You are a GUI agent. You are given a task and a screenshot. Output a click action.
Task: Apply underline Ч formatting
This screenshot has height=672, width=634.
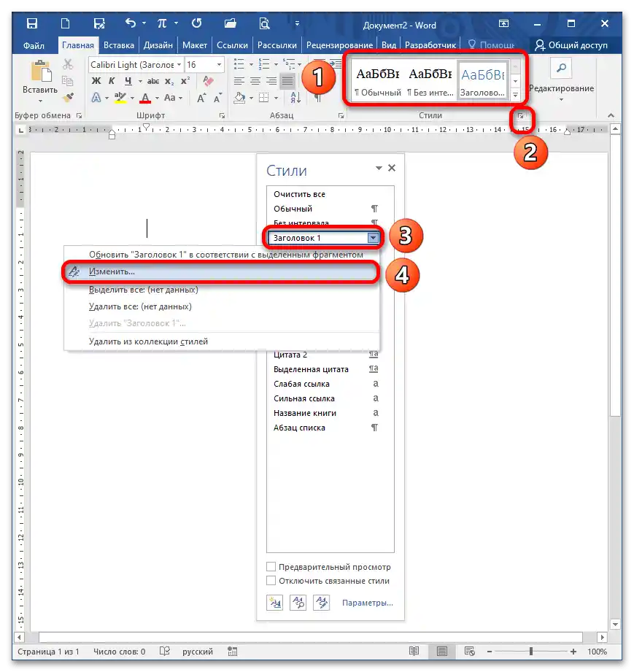128,81
